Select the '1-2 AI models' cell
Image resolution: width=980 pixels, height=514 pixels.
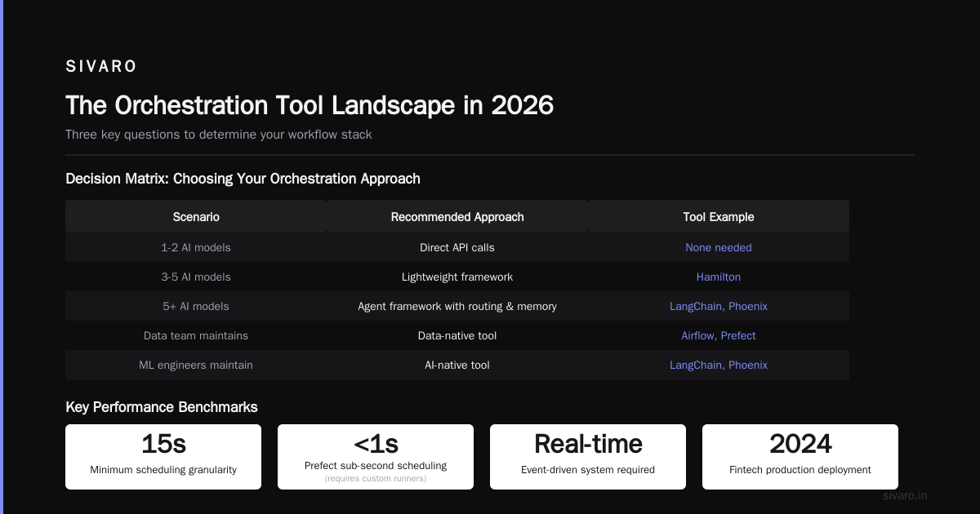(x=196, y=247)
